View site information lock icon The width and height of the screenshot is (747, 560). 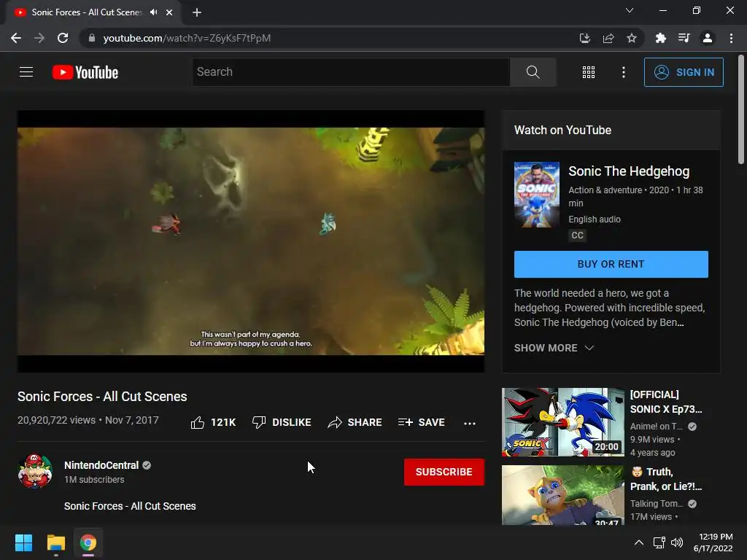pyautogui.click(x=91, y=38)
